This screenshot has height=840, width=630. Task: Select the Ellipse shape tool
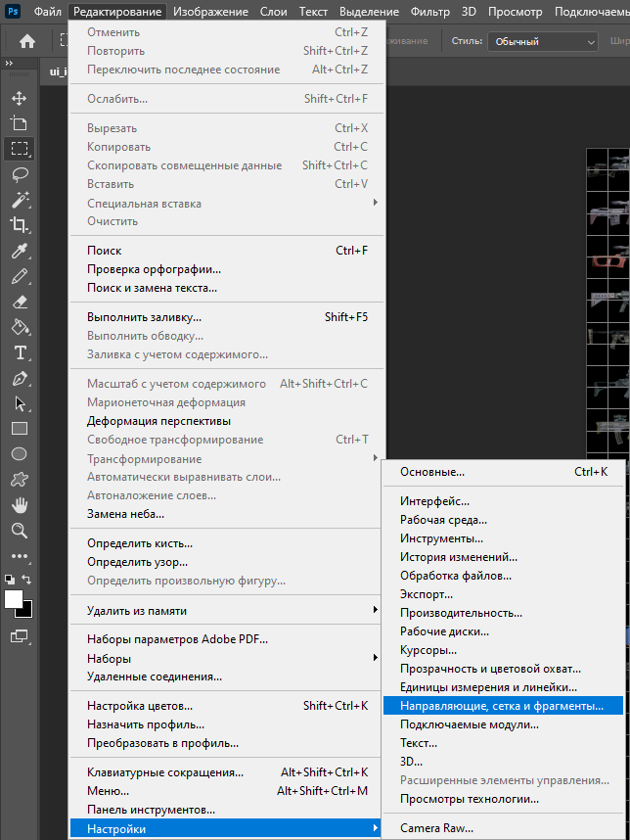click(20, 454)
